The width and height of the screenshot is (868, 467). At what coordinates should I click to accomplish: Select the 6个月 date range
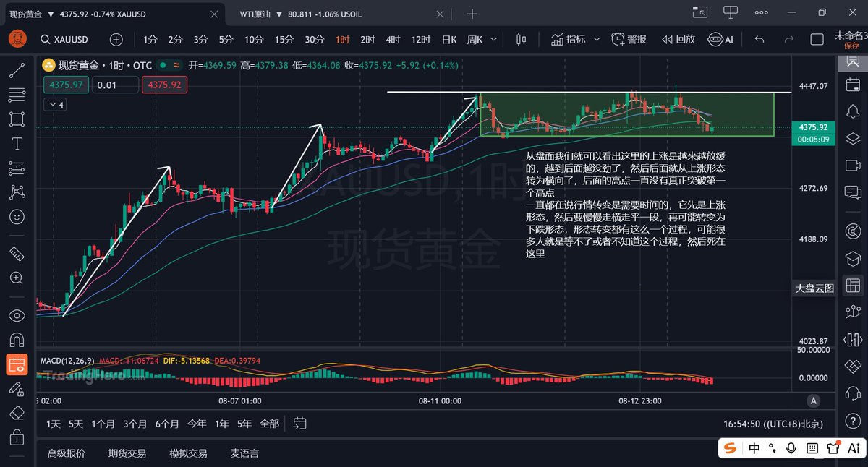(x=167, y=424)
